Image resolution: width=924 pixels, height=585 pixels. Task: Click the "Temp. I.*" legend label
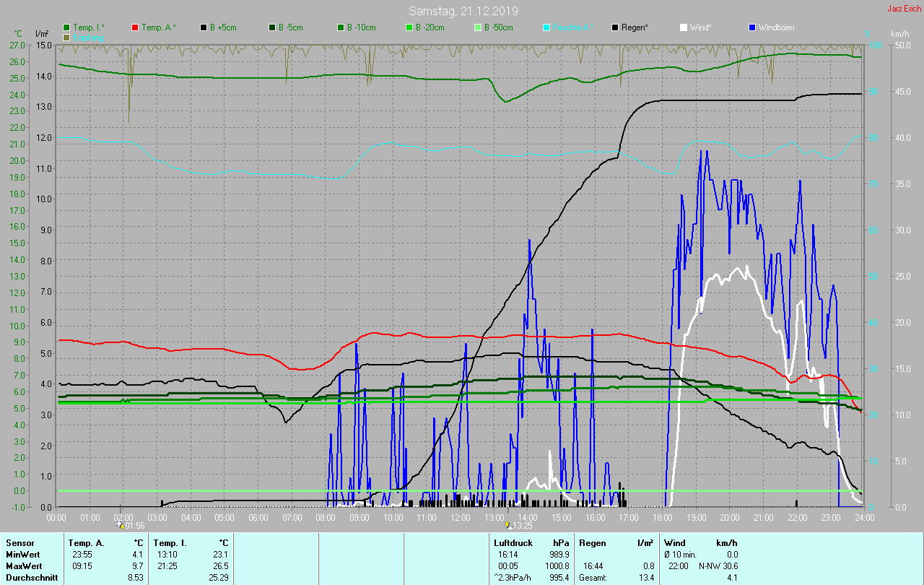(x=89, y=27)
